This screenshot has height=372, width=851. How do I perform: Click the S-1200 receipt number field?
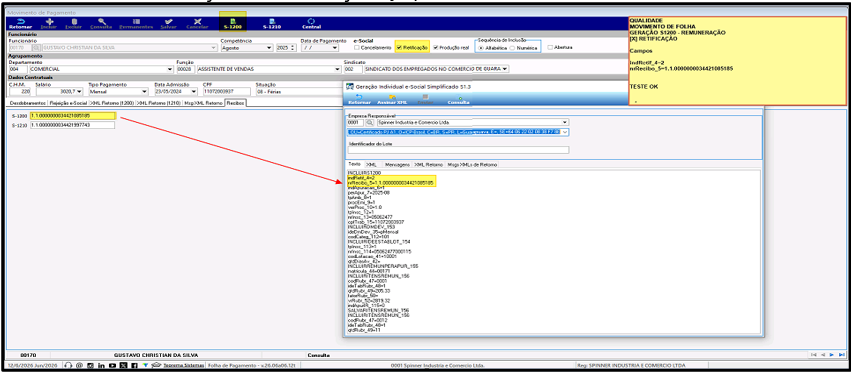click(73, 116)
